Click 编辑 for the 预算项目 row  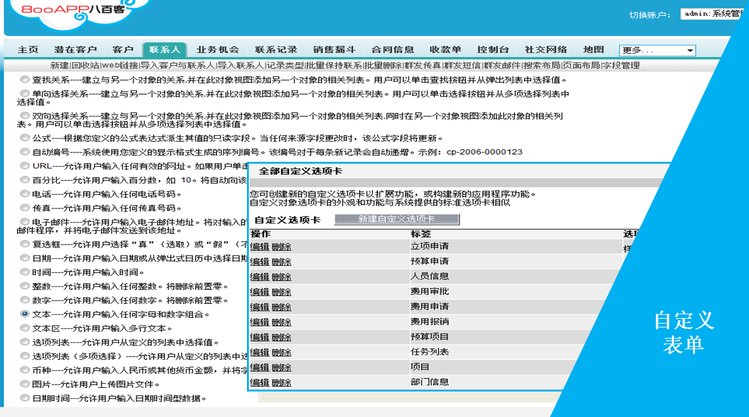click(260, 337)
